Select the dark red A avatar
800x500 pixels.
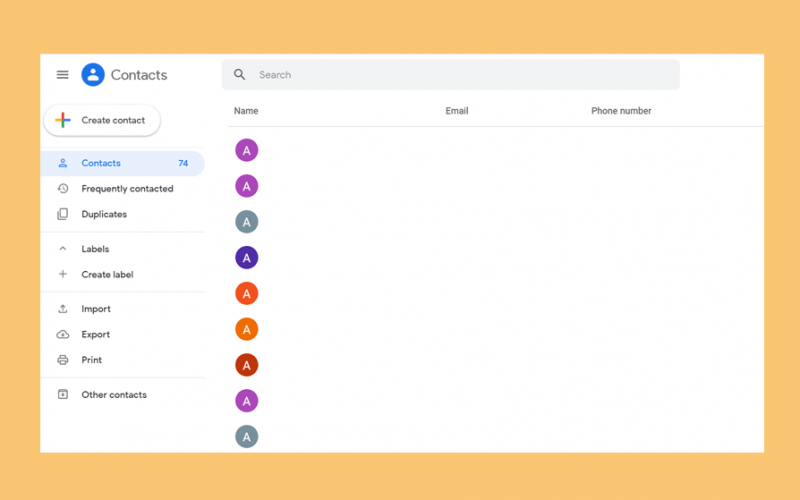(246, 365)
